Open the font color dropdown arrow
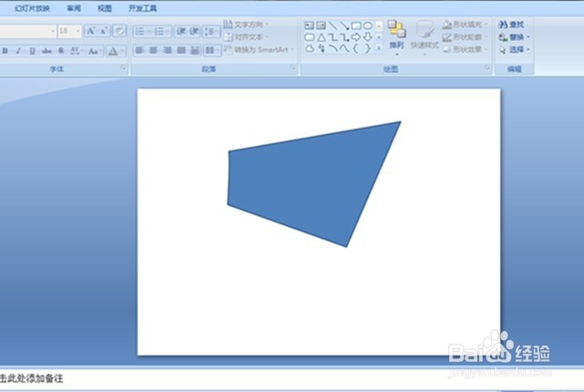The height and width of the screenshot is (392, 584). pos(122,51)
